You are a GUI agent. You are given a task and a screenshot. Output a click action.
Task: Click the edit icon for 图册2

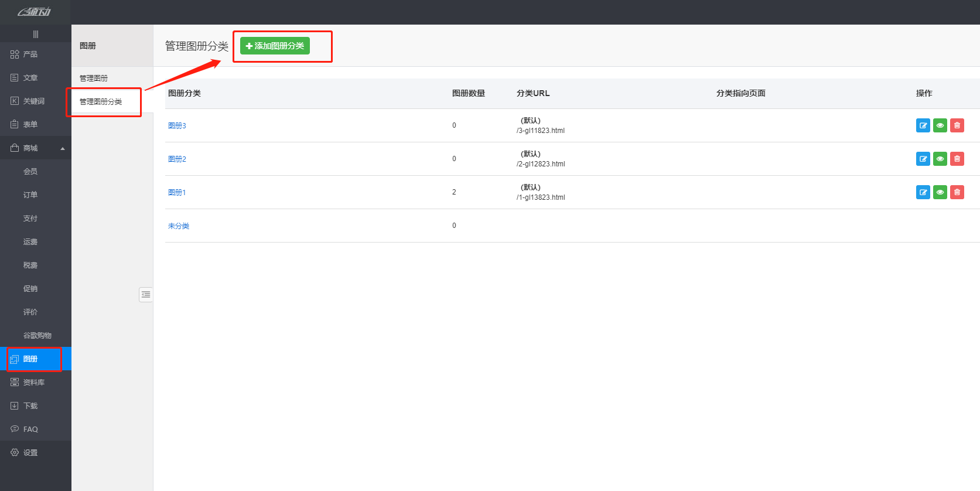tap(923, 159)
